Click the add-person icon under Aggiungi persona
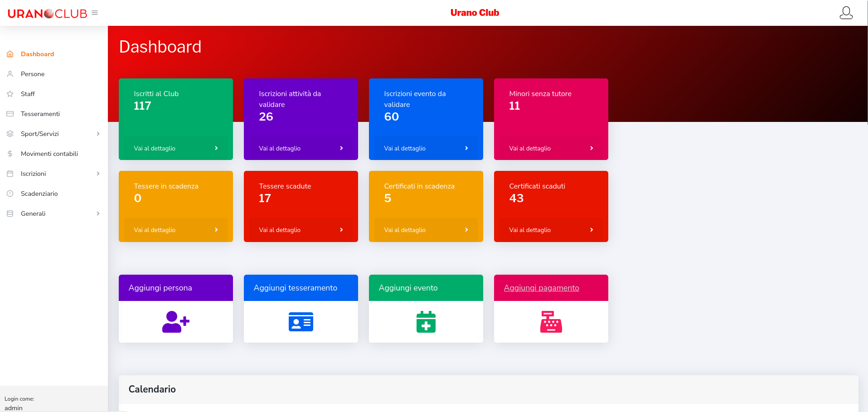The image size is (868, 412). tap(176, 322)
